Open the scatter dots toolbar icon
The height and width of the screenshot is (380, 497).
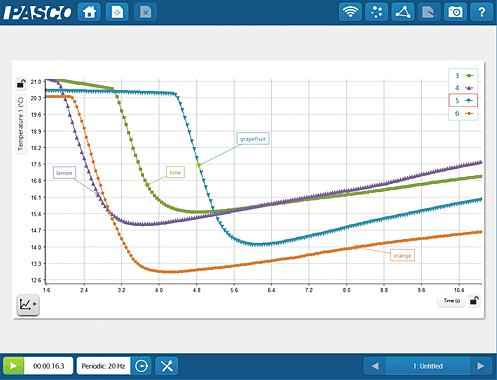(x=376, y=12)
